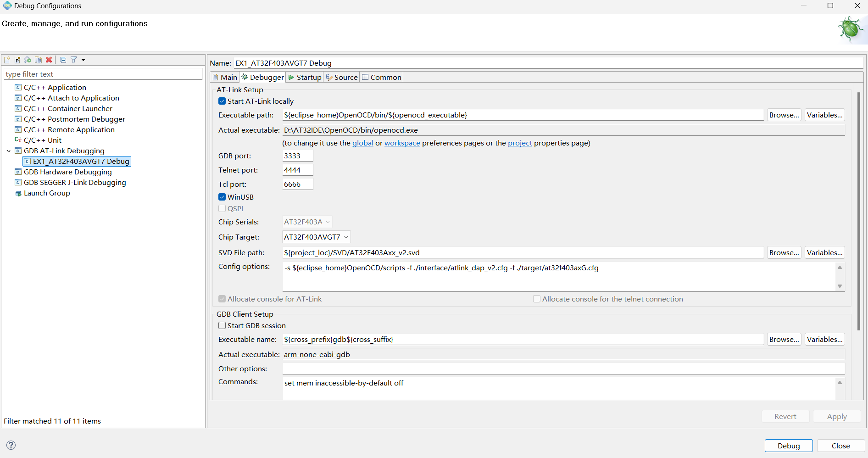The image size is (868, 458).
Task: Click Variables for AT-Link executable path
Action: tap(824, 115)
